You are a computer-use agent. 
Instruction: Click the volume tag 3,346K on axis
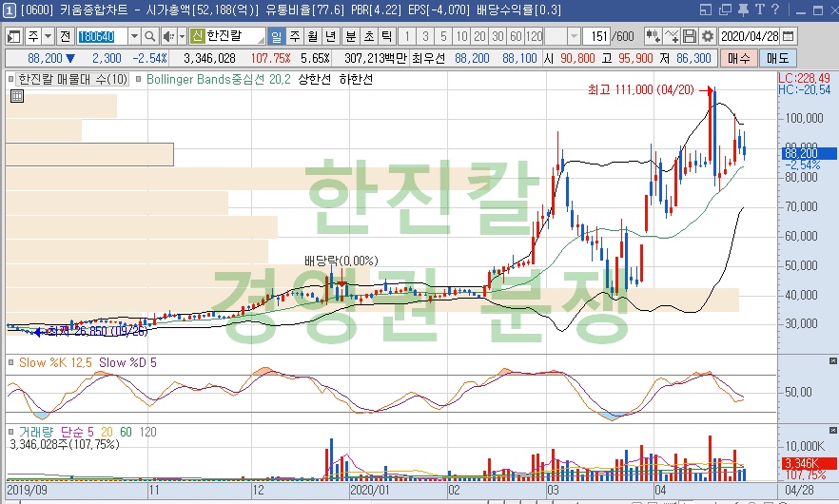click(x=810, y=463)
